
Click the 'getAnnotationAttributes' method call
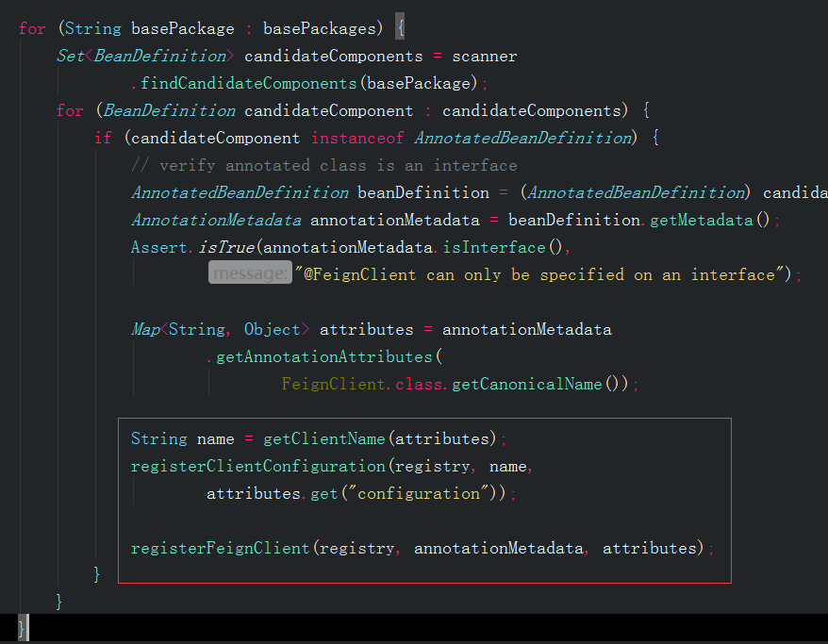pyautogui.click(x=324, y=356)
